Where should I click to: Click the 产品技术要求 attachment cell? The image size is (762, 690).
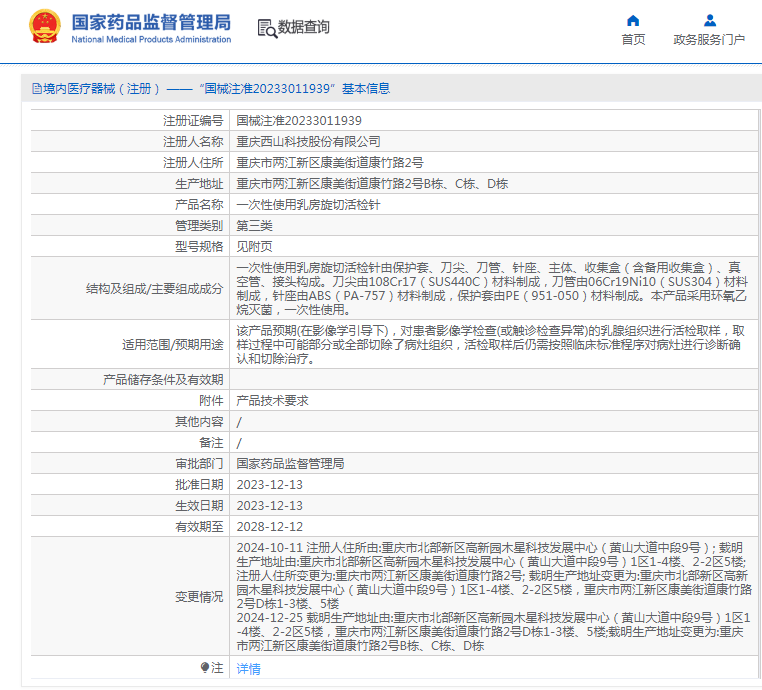tap(272, 400)
